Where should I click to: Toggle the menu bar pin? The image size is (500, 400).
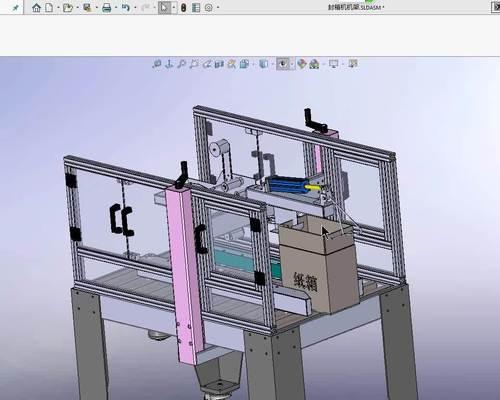click(x=15, y=8)
